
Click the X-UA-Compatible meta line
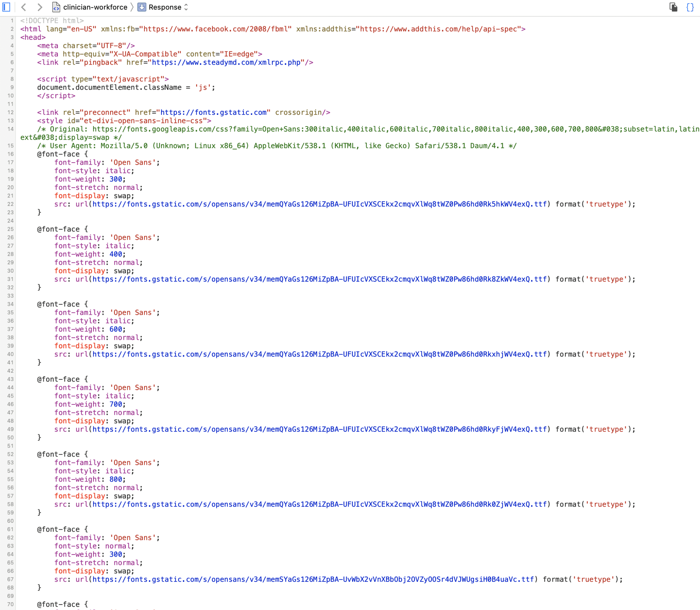click(x=150, y=54)
